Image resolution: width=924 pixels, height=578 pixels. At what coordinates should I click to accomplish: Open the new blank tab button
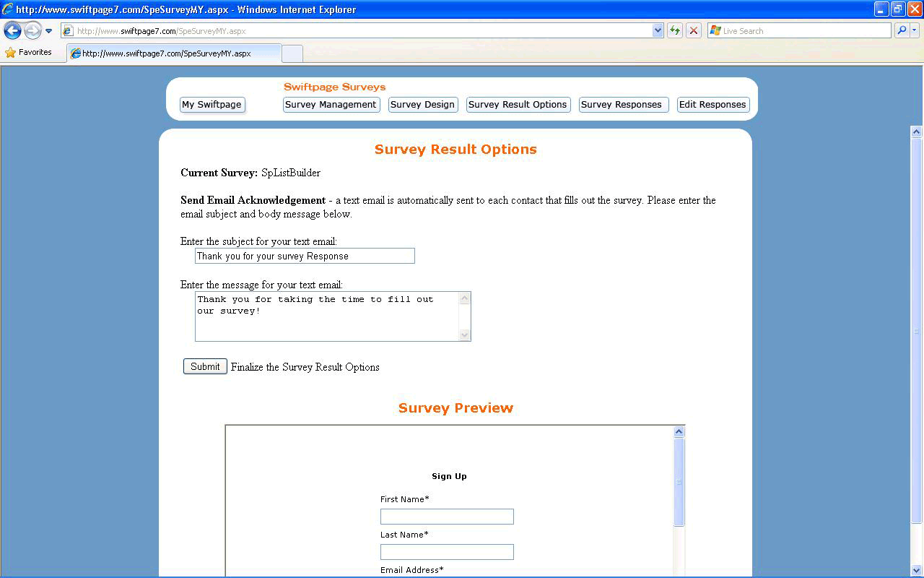tap(292, 53)
